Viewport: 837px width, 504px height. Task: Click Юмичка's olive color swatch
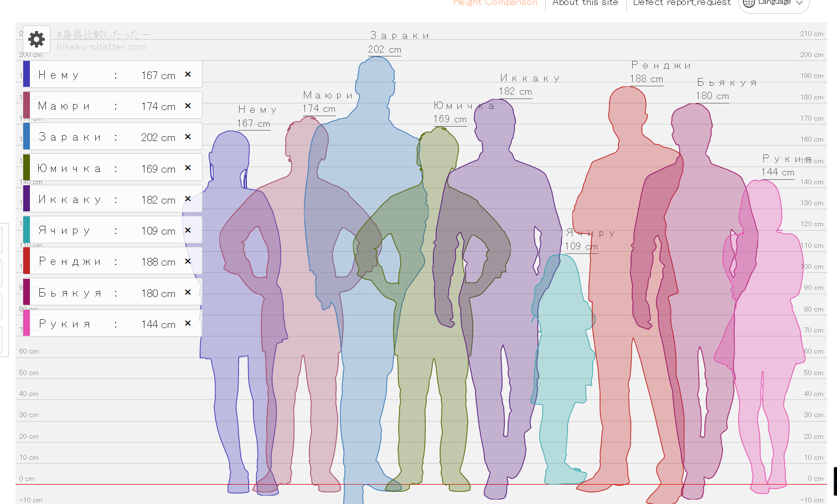pyautogui.click(x=27, y=167)
